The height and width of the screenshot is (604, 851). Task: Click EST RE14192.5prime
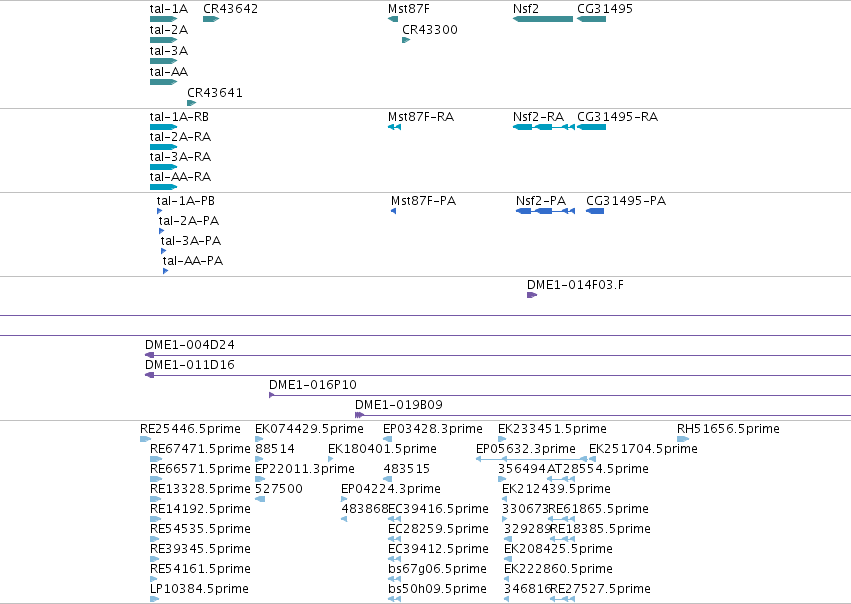[x=155, y=519]
